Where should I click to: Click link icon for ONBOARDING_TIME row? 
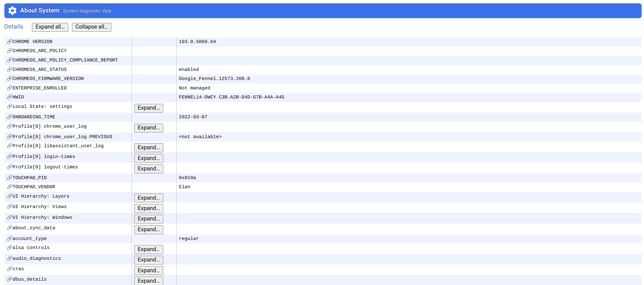coord(9,117)
